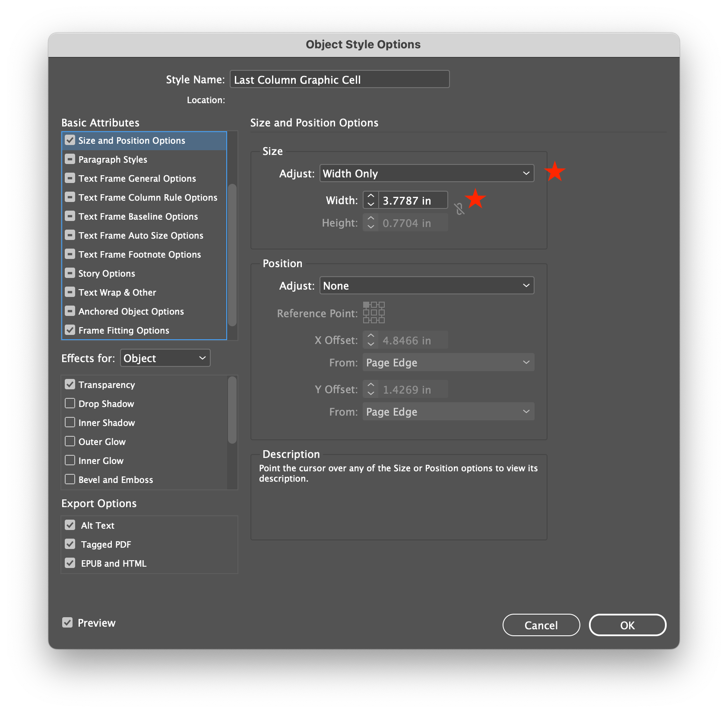The image size is (728, 713).
Task: Open the Size Adjust dropdown showing Width Only
Action: click(426, 173)
